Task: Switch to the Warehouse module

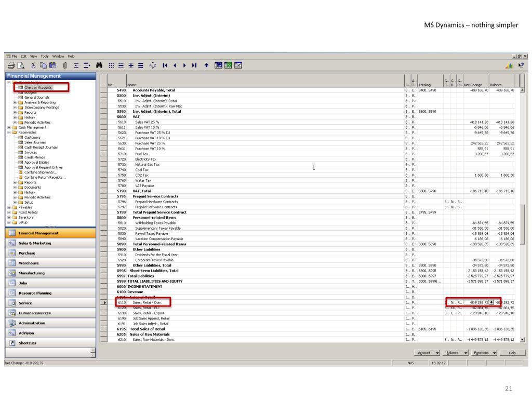Action: pyautogui.click(x=50, y=263)
